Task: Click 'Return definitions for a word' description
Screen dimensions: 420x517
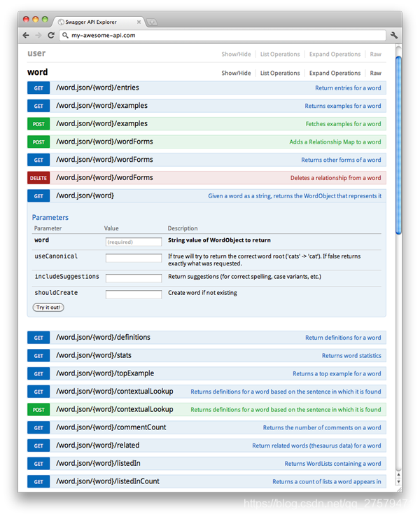Action: [343, 338]
